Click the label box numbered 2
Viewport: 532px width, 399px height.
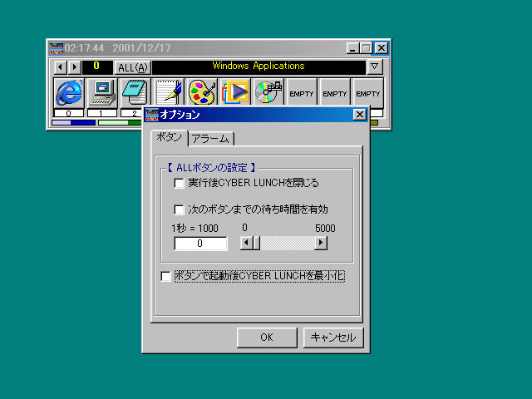click(x=131, y=113)
